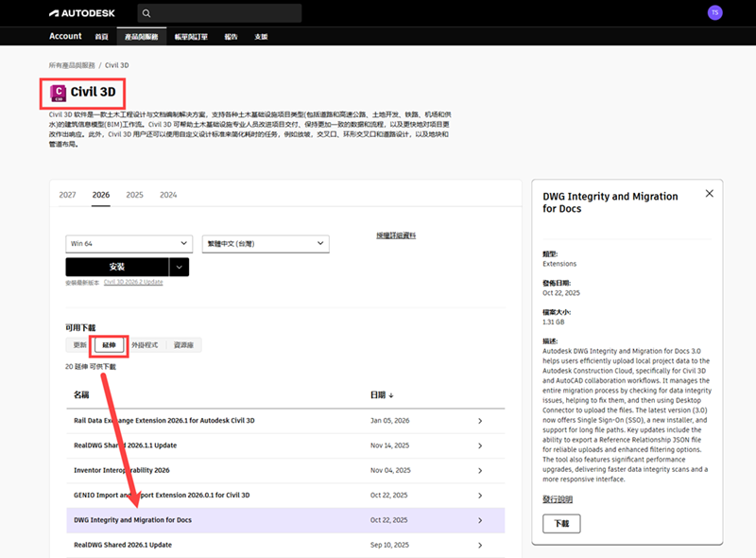Screen dimensions: 756x558
Task: Click the 下載 download button
Action: (x=561, y=524)
